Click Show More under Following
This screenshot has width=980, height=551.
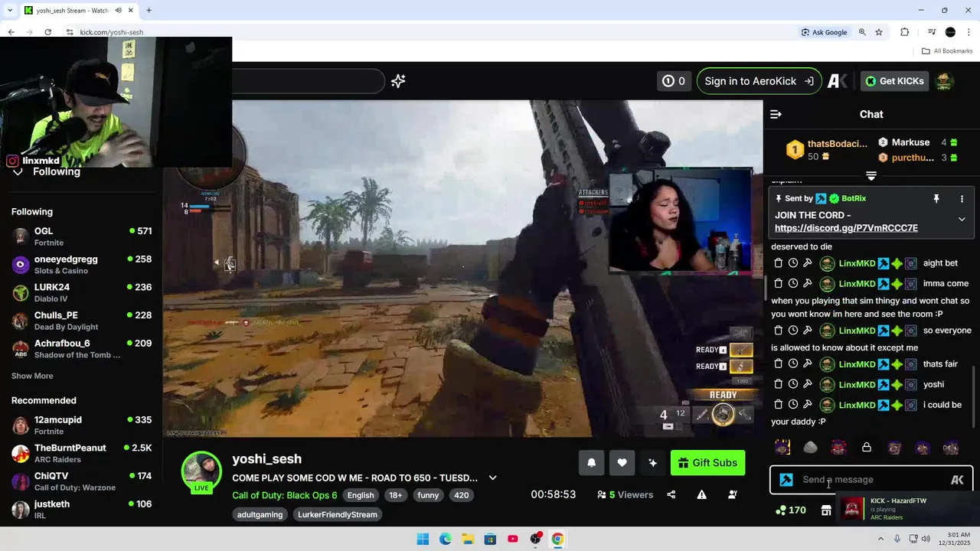[32, 376]
